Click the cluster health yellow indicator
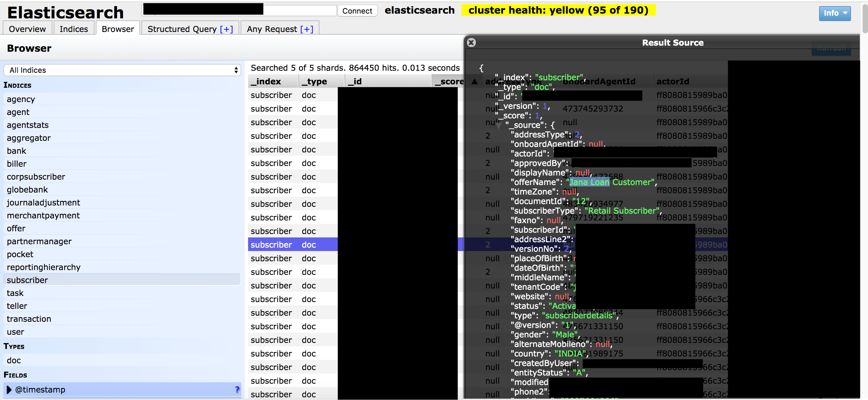868x400 pixels. coord(558,10)
